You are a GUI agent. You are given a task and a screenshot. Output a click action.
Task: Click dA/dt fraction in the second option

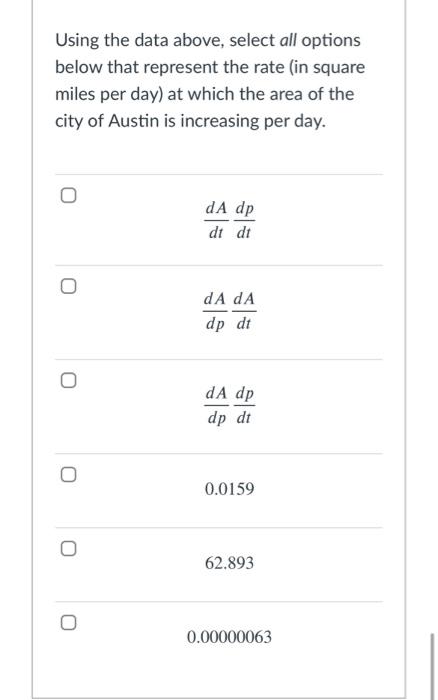[244, 311]
